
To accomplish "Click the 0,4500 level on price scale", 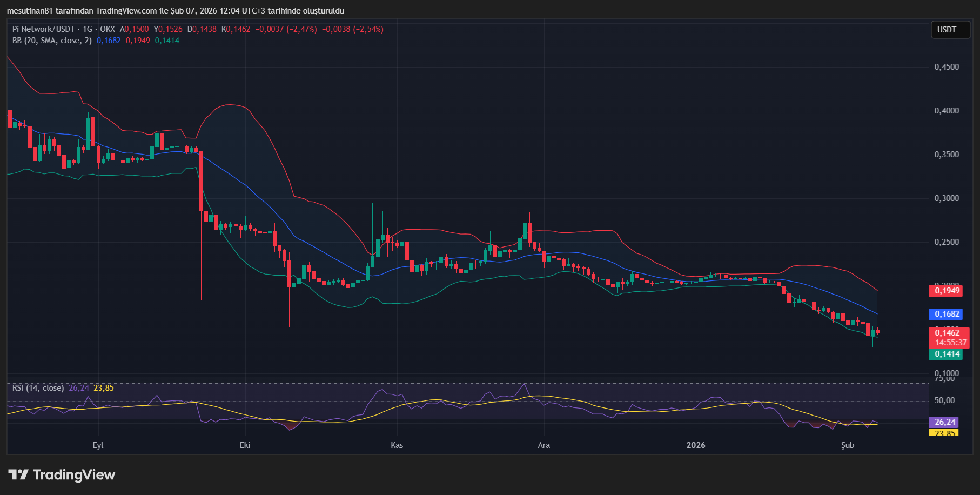I will (x=947, y=67).
